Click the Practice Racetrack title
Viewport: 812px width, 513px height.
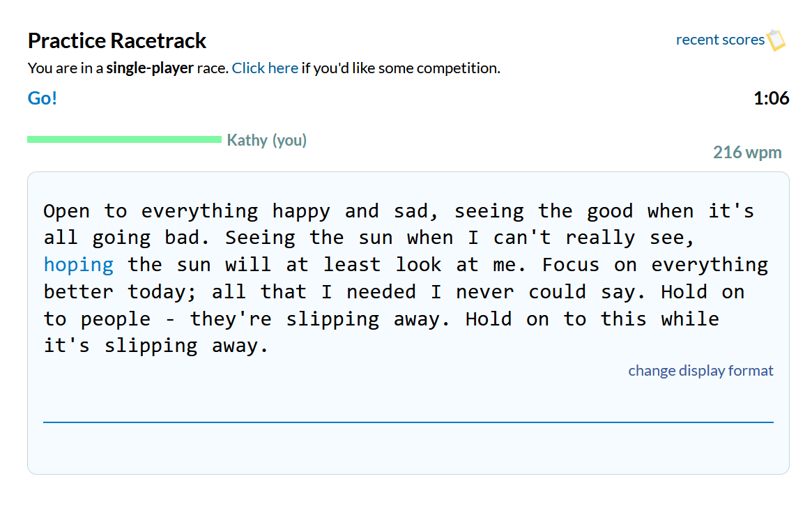pos(116,40)
